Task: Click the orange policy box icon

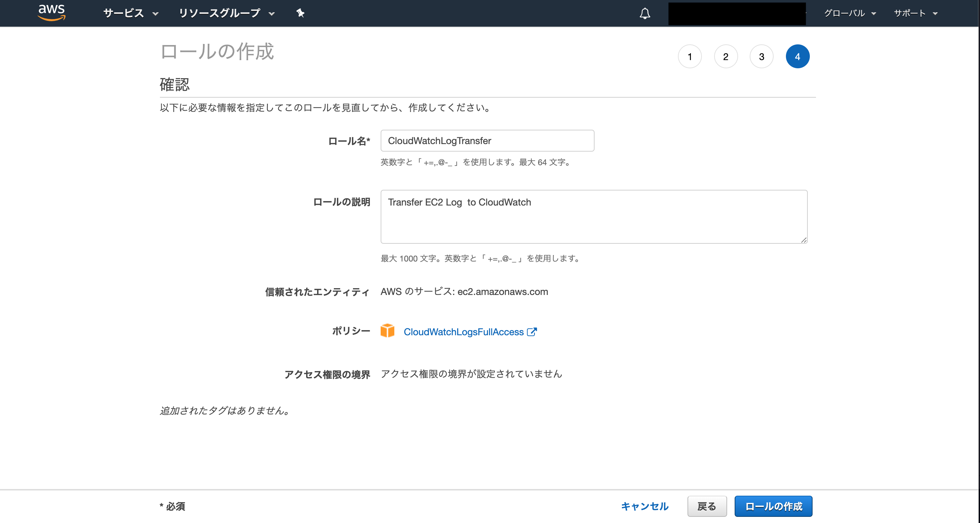Action: coord(387,331)
